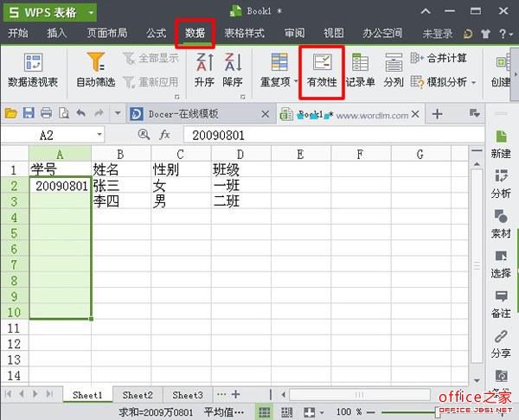Open the document tab list dropdown

(x=475, y=114)
